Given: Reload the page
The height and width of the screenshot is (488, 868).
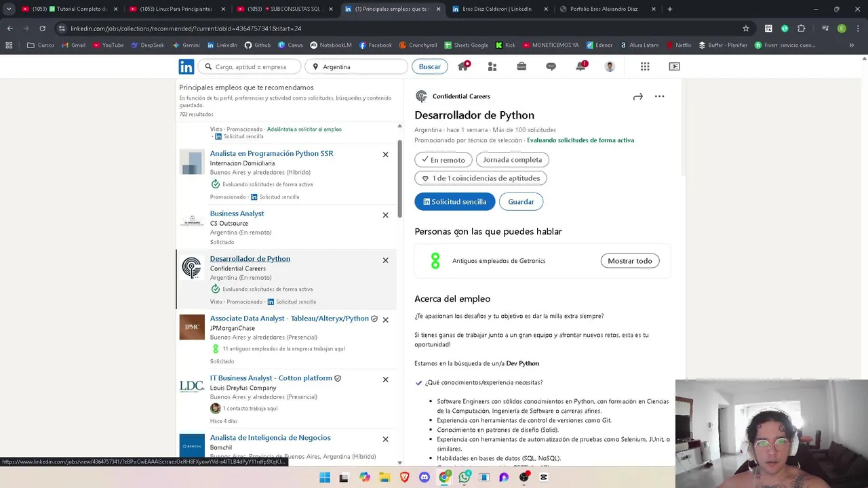Looking at the screenshot, I should pyautogui.click(x=42, y=28).
